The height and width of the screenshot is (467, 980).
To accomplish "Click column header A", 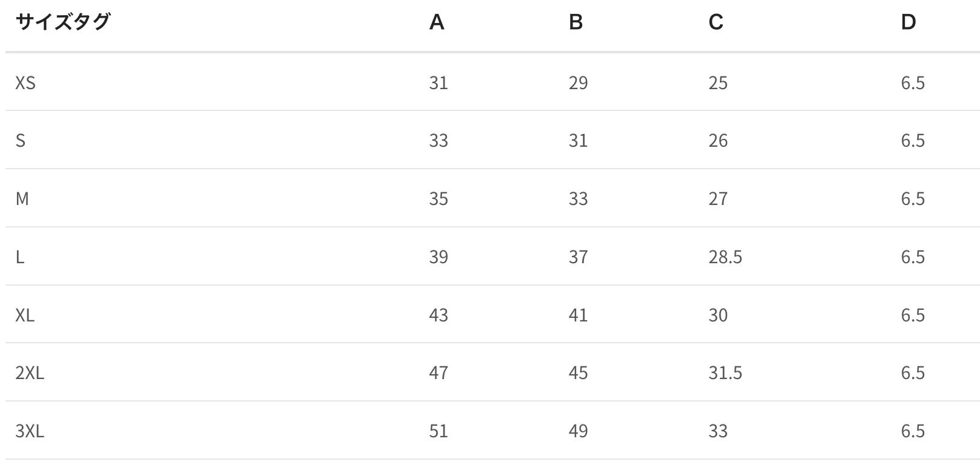I will click(x=437, y=22).
